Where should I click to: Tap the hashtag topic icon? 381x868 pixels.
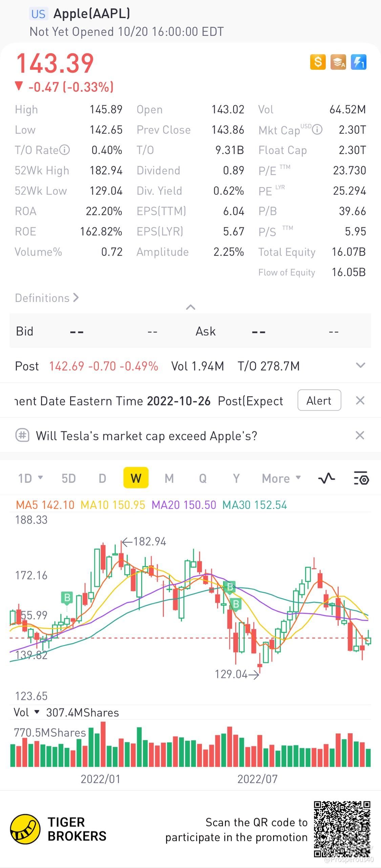[22, 435]
